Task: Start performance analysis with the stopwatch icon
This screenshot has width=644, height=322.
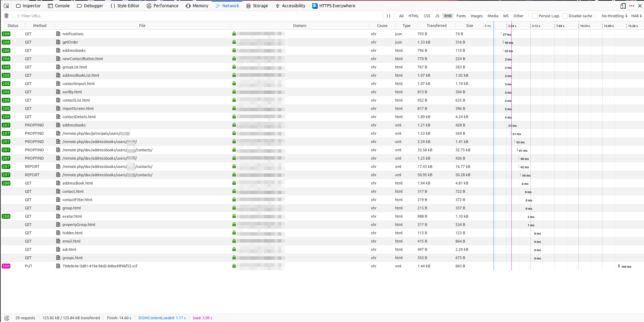Action: pos(7,318)
